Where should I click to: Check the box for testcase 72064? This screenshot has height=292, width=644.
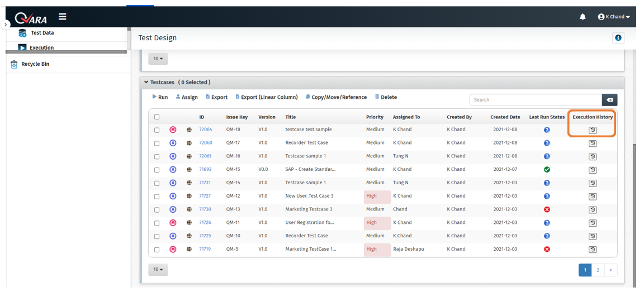point(157,130)
